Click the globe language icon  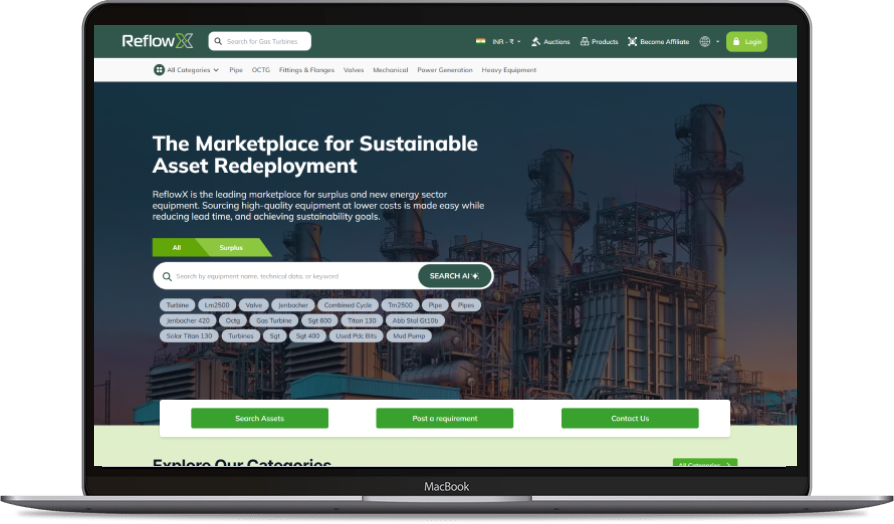[x=705, y=42]
